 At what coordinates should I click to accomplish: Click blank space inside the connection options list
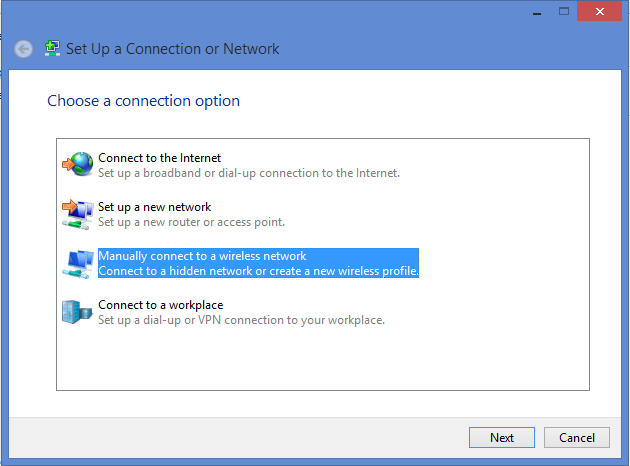coord(323,360)
